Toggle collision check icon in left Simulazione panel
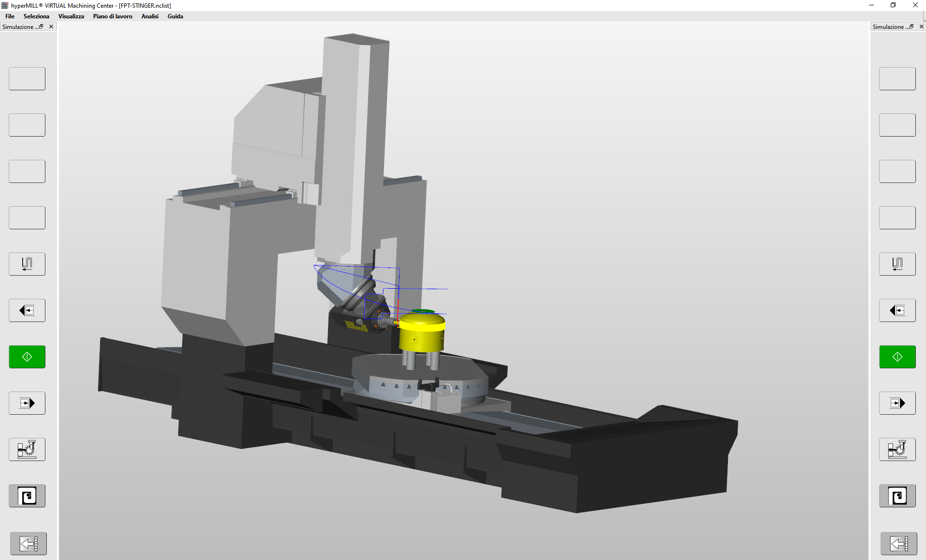This screenshot has height=560, width=926. (x=27, y=449)
